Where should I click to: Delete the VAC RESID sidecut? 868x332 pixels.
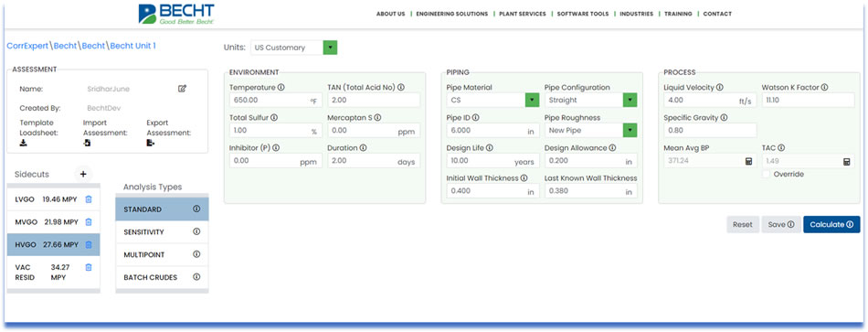[88, 267]
